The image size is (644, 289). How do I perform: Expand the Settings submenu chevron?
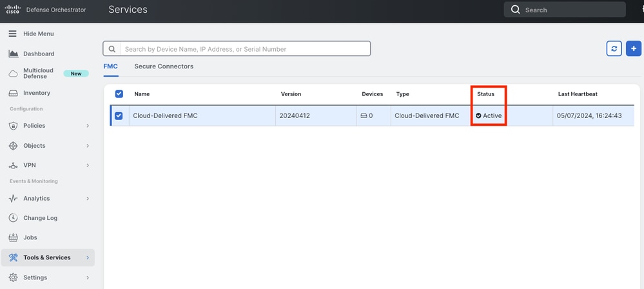click(x=88, y=278)
